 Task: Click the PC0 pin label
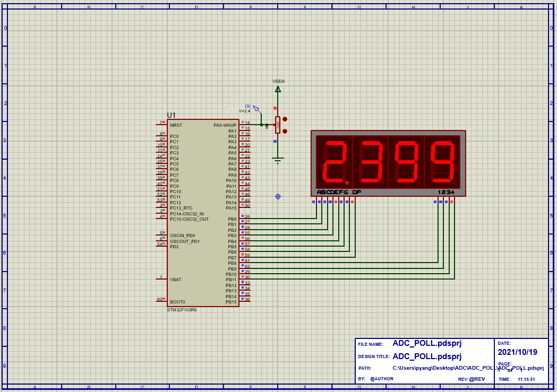174,136
